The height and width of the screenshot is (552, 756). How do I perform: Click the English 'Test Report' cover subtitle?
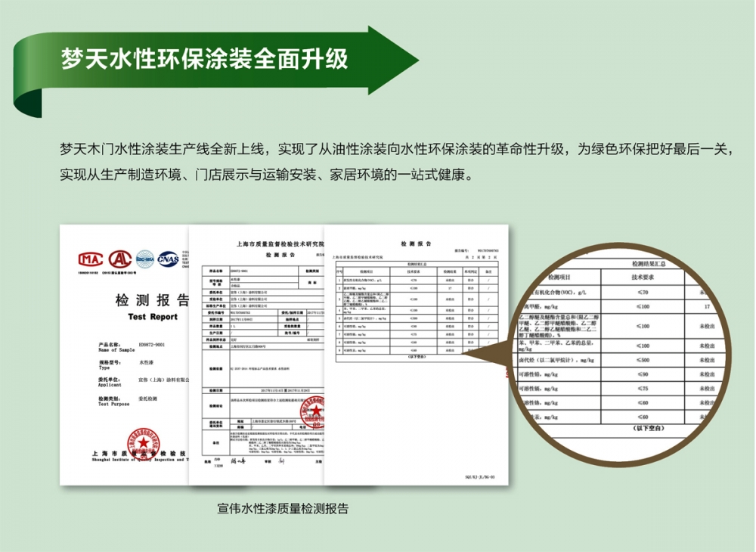pyautogui.click(x=153, y=317)
